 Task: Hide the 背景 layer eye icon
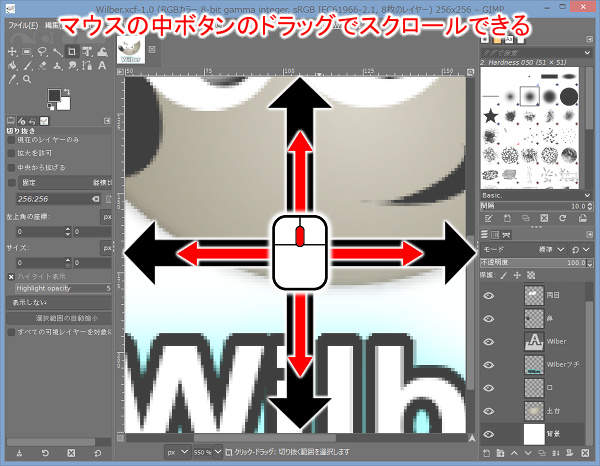pyautogui.click(x=489, y=434)
